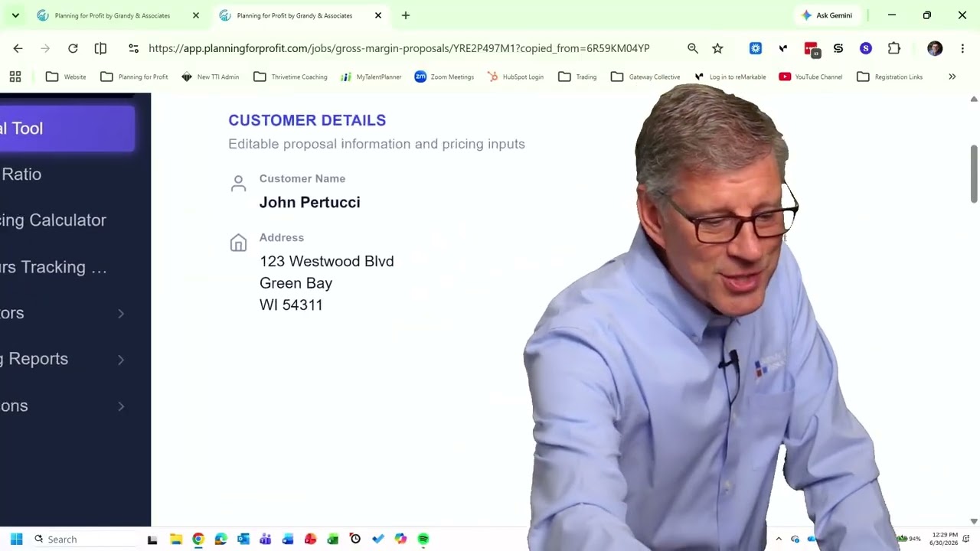Screen dimensions: 980x551
Task: Show more bookmarks with the double chevron
Action: [x=952, y=77]
